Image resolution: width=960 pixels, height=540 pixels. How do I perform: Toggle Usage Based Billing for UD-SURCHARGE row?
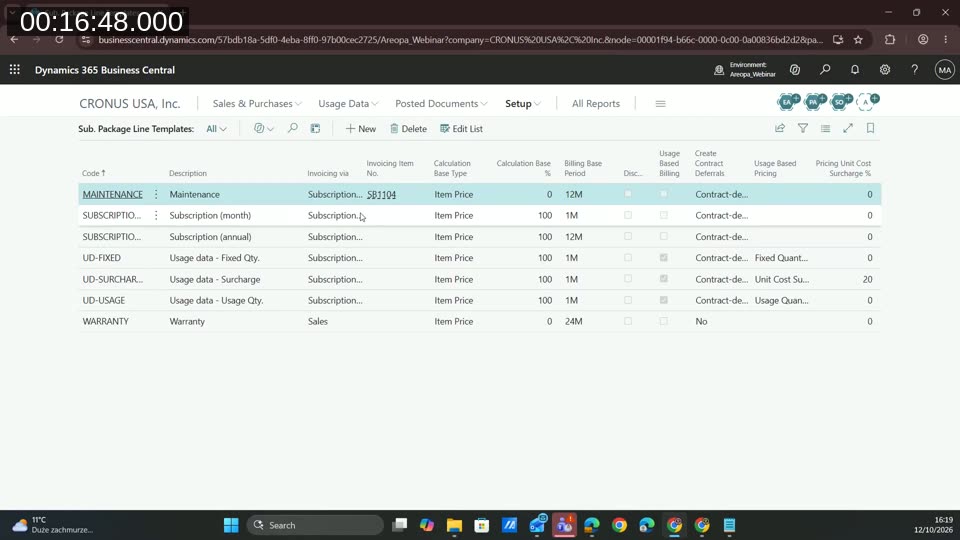[x=664, y=279]
